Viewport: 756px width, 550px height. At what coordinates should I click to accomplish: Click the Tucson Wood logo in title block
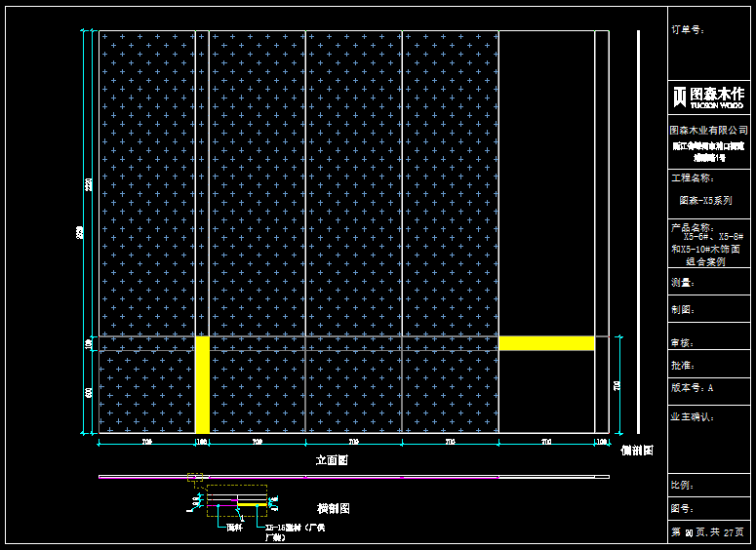coord(708,97)
